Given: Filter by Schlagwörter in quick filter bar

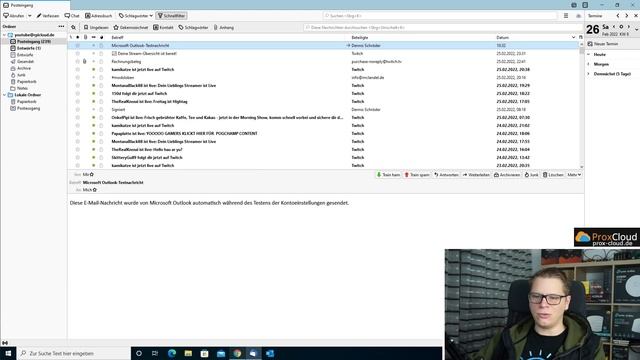Looking at the screenshot, I should point(193,27).
